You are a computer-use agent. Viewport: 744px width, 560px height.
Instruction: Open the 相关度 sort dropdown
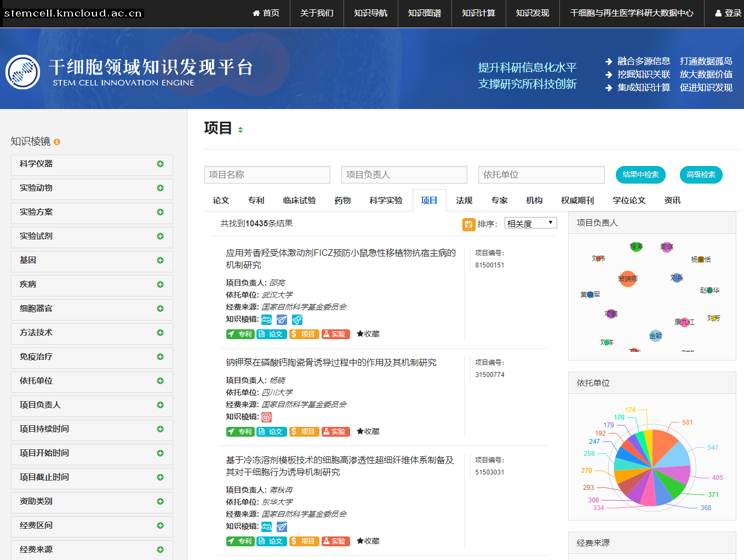click(x=530, y=223)
